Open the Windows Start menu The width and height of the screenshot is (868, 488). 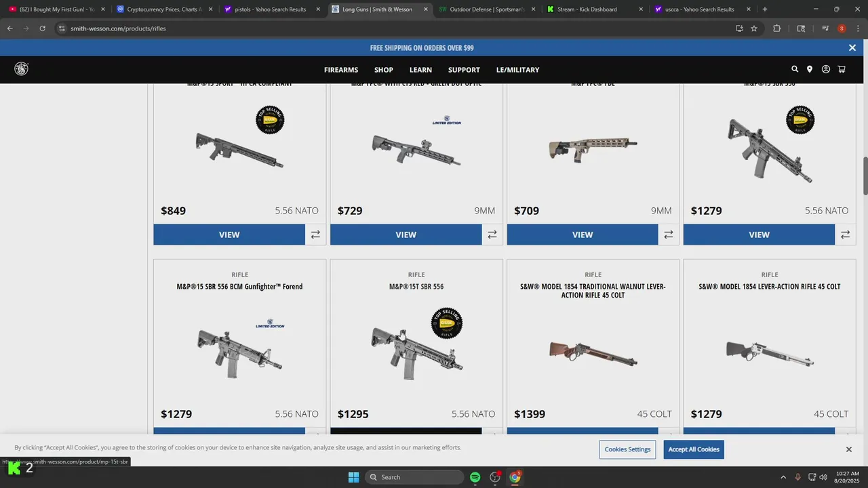(x=353, y=477)
